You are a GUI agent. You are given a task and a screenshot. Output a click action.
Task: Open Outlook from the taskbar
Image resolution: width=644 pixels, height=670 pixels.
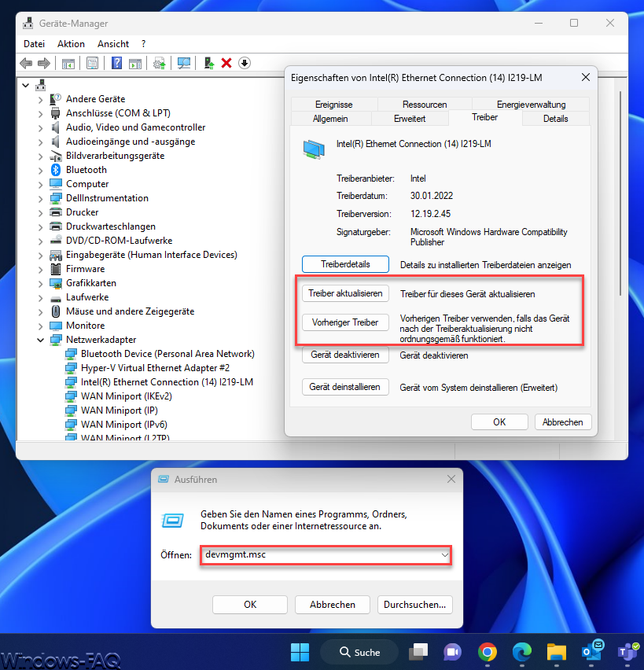(592, 650)
